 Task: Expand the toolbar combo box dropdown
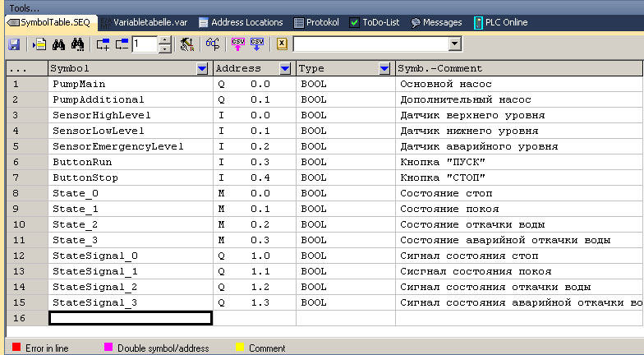coord(454,44)
